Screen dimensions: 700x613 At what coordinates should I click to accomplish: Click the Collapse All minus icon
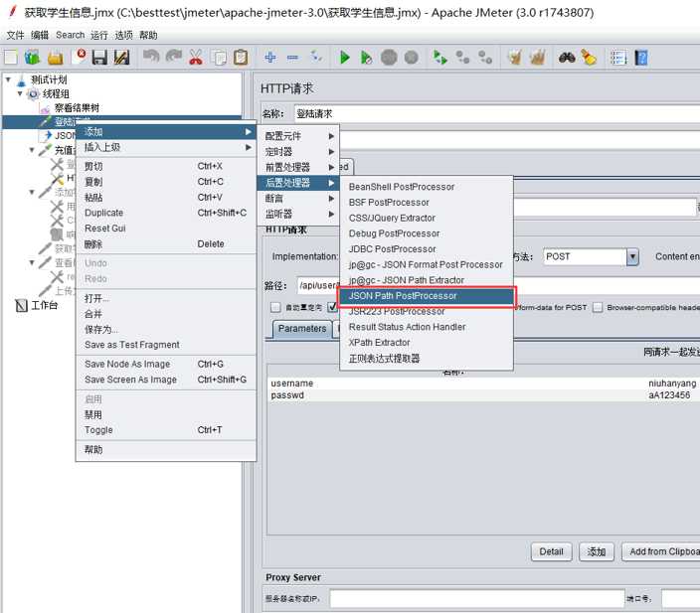pyautogui.click(x=293, y=58)
